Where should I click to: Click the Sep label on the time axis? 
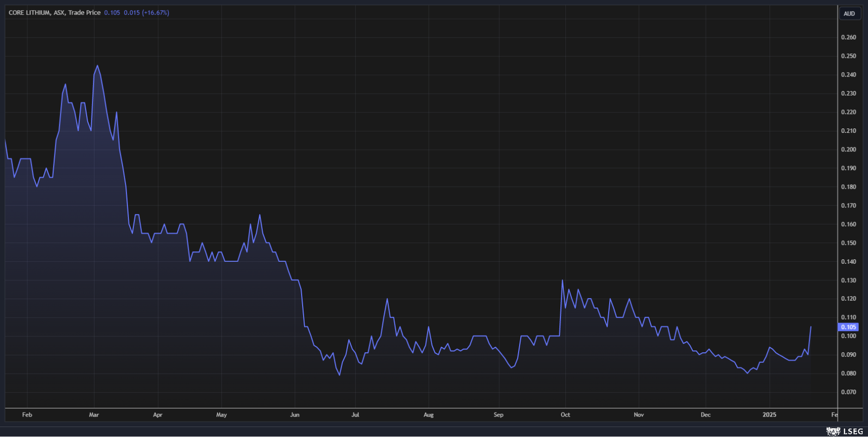click(499, 415)
